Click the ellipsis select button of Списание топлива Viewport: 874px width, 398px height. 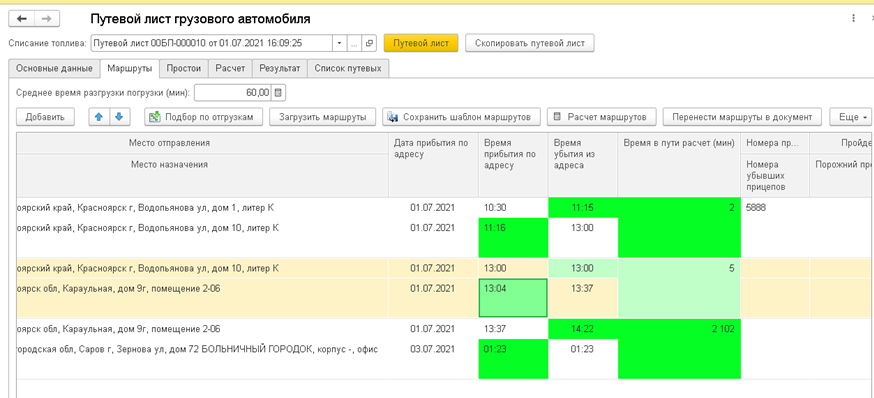pyautogui.click(x=353, y=43)
